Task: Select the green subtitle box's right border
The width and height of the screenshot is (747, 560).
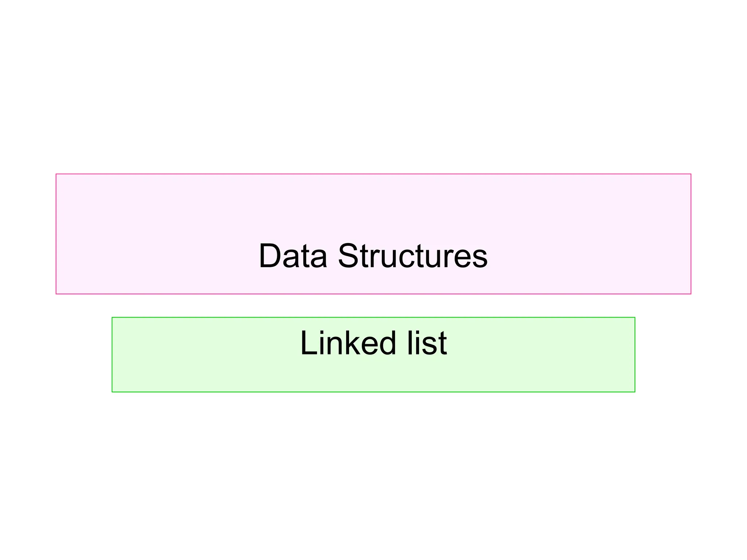Action: [635, 355]
